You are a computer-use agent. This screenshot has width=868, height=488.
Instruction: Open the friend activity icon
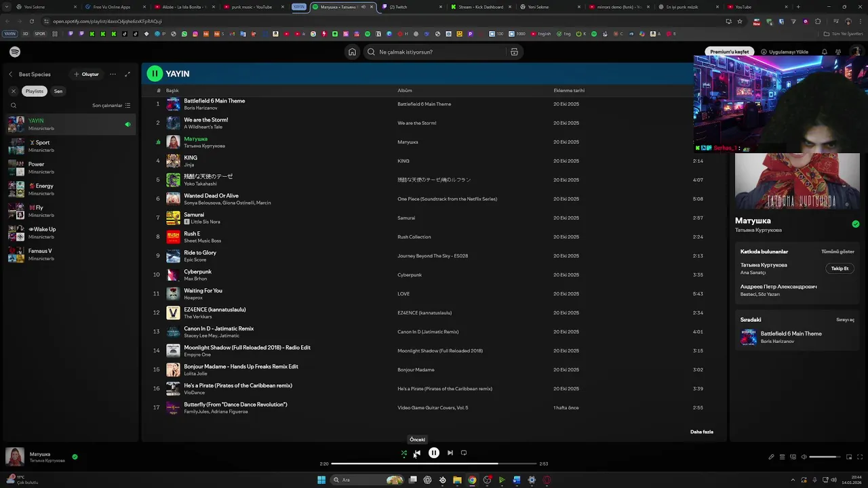[838, 52]
